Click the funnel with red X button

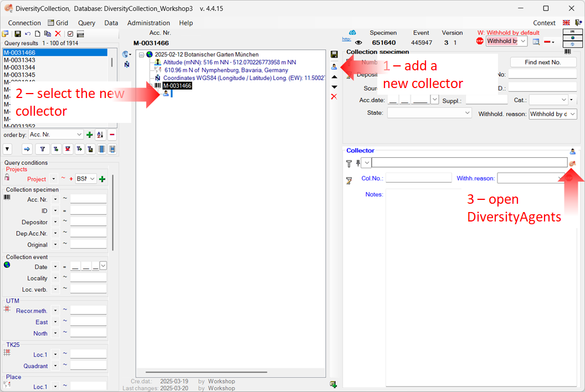[68, 149]
